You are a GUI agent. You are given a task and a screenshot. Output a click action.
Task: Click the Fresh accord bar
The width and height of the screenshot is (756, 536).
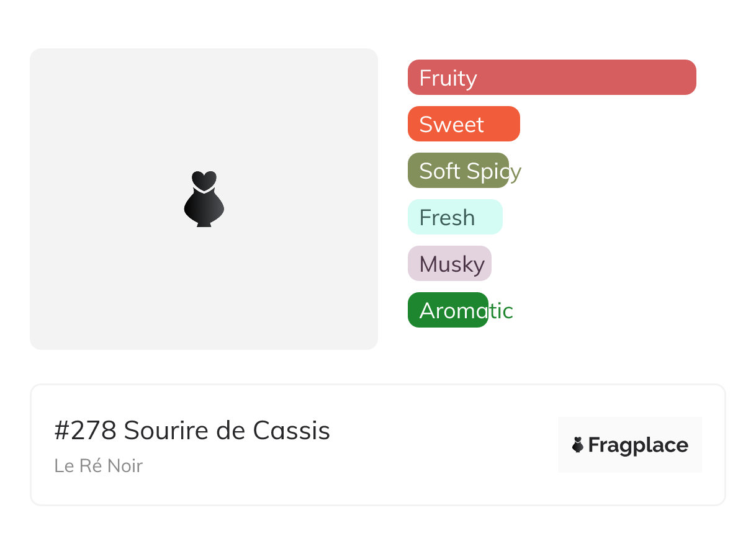(454, 217)
